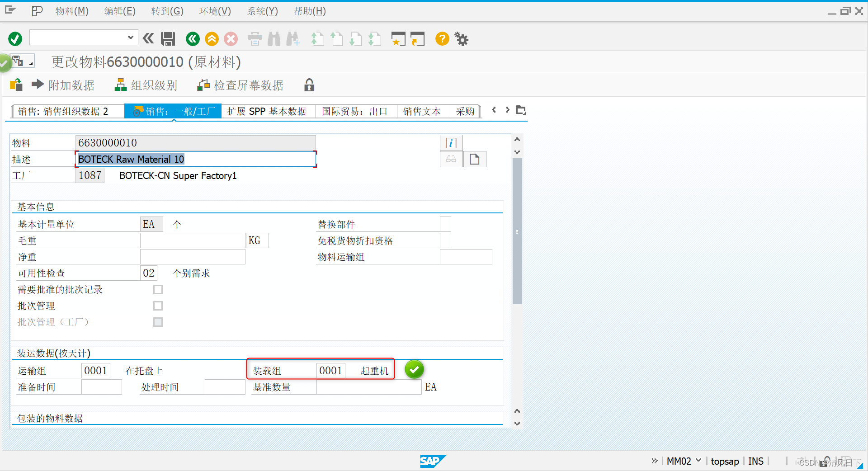This screenshot has width=868, height=471.
Task: Click the orange Exit up-arrow icon
Action: click(x=212, y=39)
